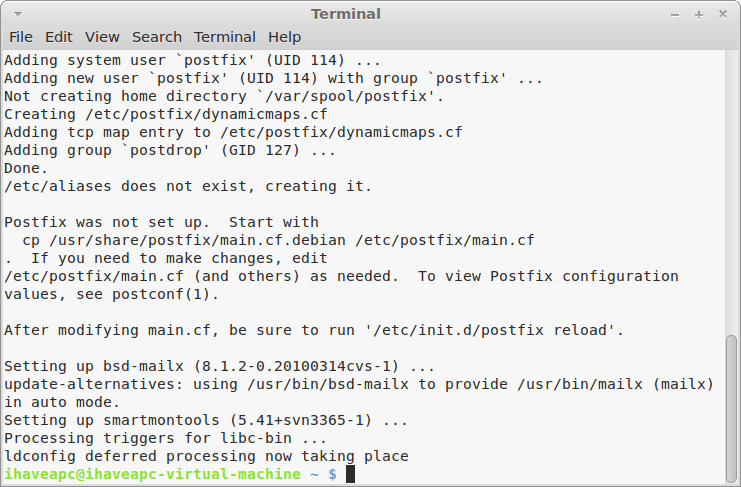Screen dimensions: 741x487
Task: Close the Terminal window
Action: (723, 14)
